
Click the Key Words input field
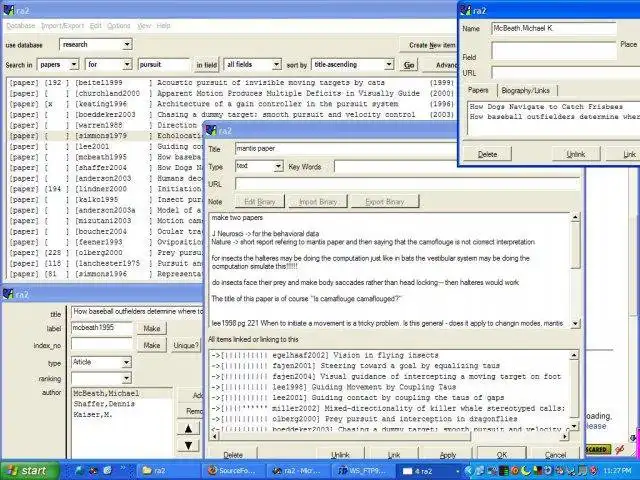click(x=395, y=166)
